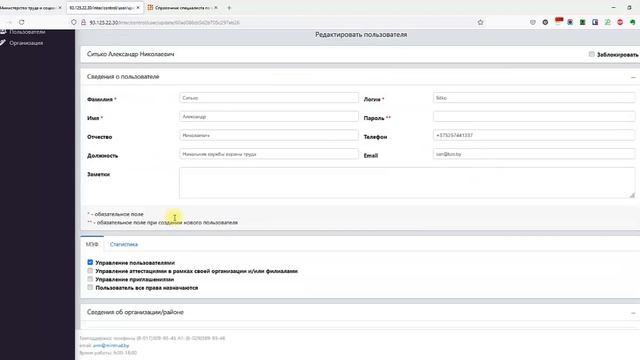Uncheck Управление пользователями checkbox
Image resolution: width=640 pixels, height=360 pixels.
pos(90,262)
